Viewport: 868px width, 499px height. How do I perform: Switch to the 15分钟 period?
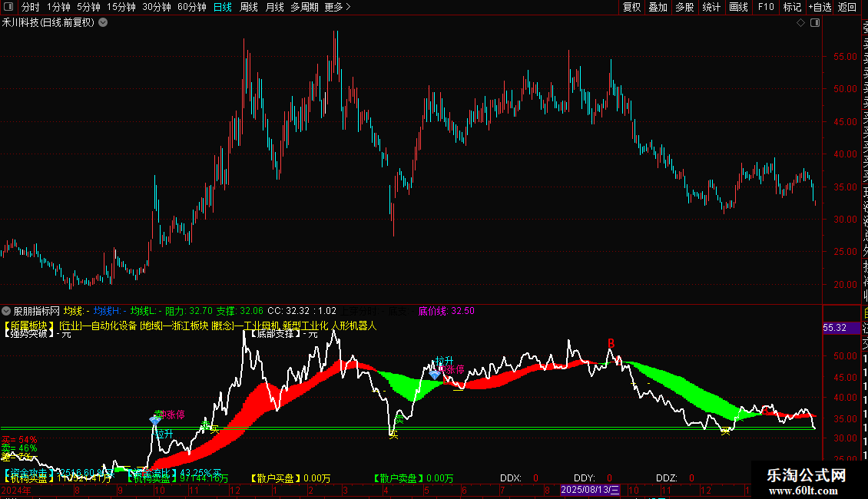point(121,7)
